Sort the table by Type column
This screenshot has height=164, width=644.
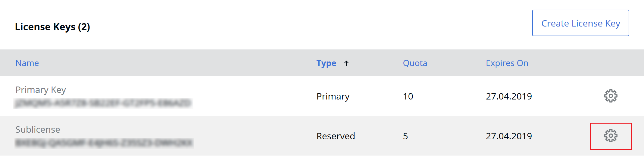pyautogui.click(x=326, y=63)
